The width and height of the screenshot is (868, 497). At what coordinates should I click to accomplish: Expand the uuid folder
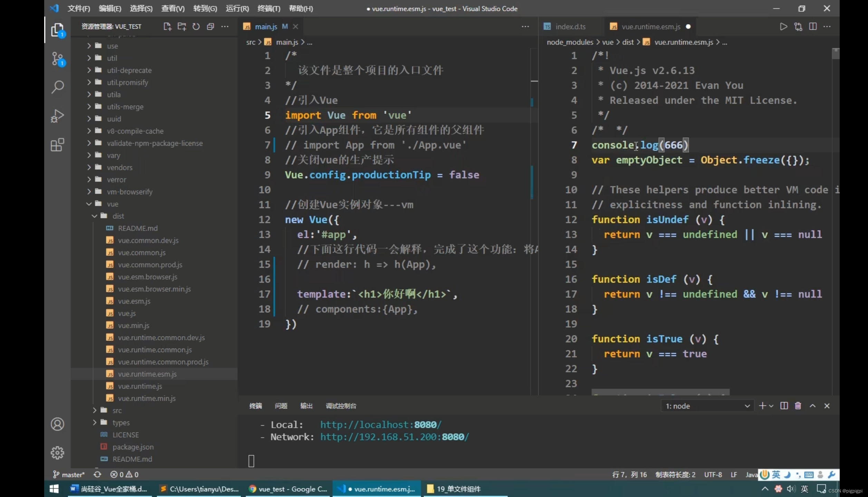coord(89,119)
